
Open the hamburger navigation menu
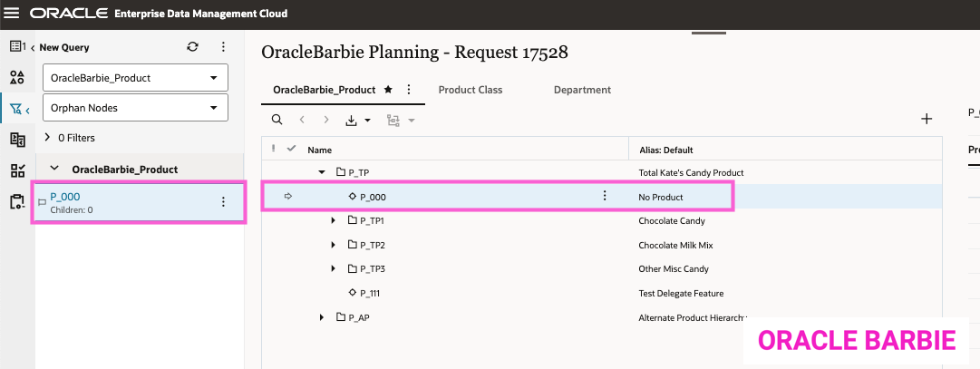(x=13, y=15)
